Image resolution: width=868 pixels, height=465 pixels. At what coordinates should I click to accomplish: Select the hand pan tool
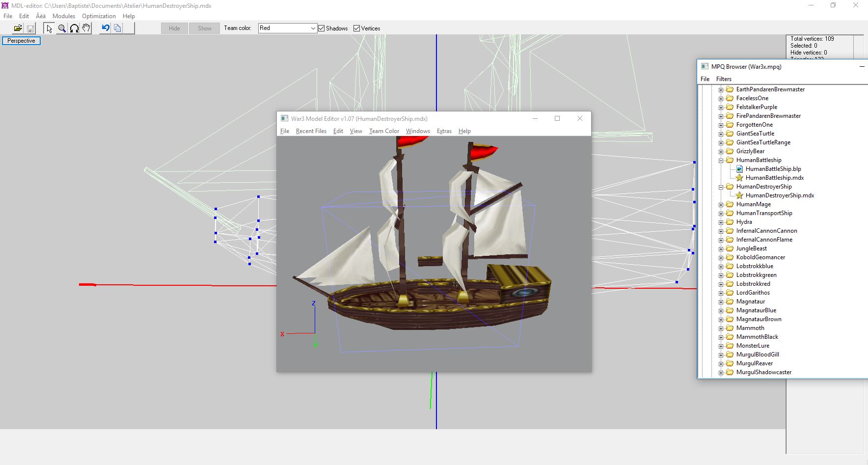pos(86,28)
